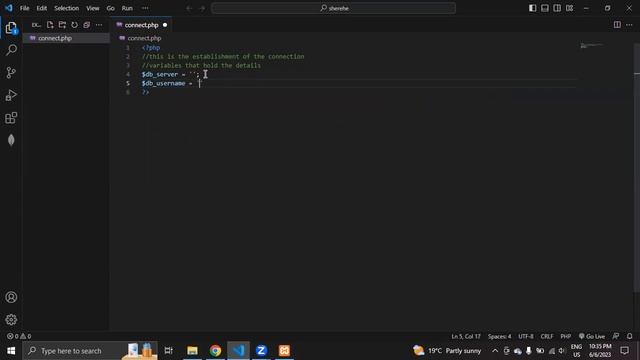Open the feedback icon in status bar
Viewport: 640px width, 360px height.
(616, 336)
